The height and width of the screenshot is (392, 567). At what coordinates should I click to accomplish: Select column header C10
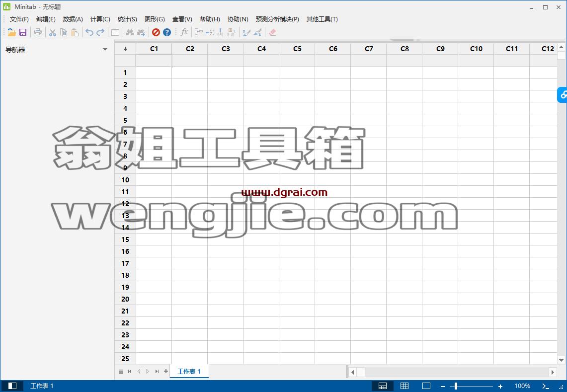click(476, 49)
